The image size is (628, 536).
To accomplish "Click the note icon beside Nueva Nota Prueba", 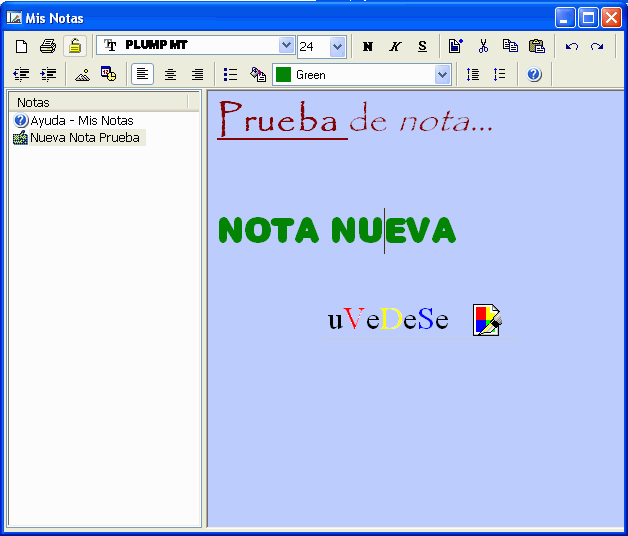I will click(20, 137).
